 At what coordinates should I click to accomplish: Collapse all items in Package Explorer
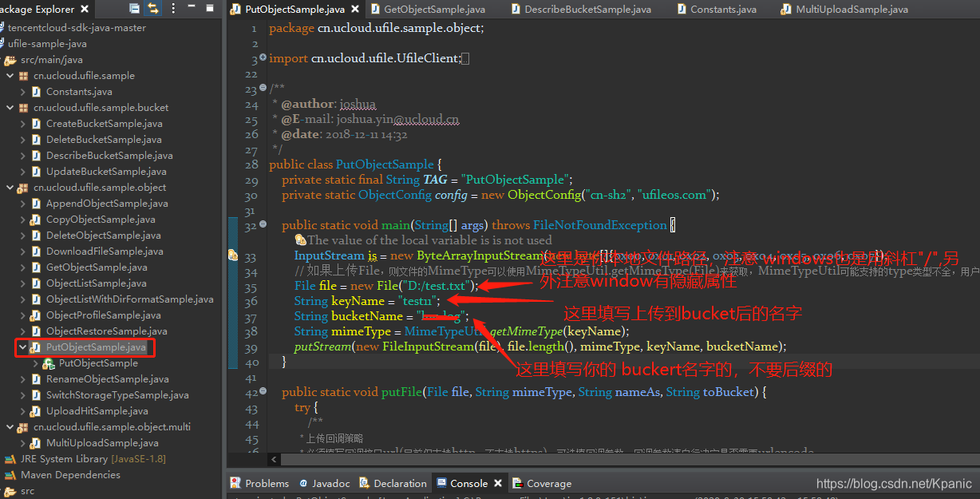click(134, 10)
